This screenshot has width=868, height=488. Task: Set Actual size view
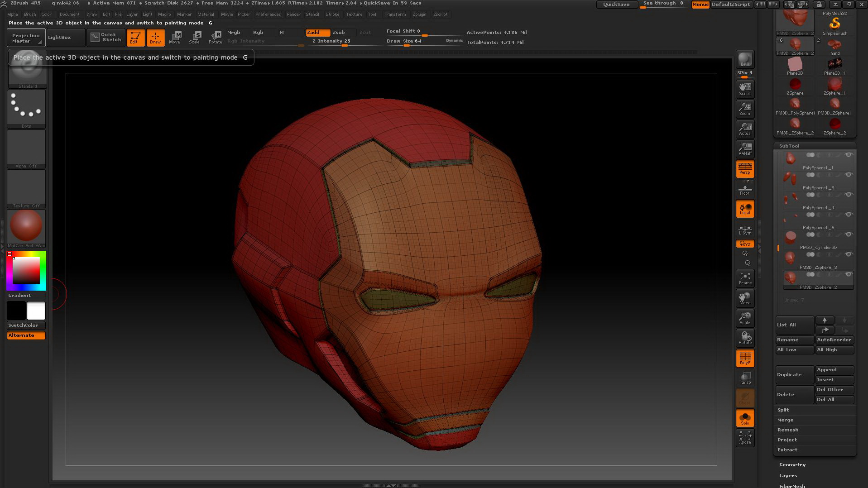[745, 129]
